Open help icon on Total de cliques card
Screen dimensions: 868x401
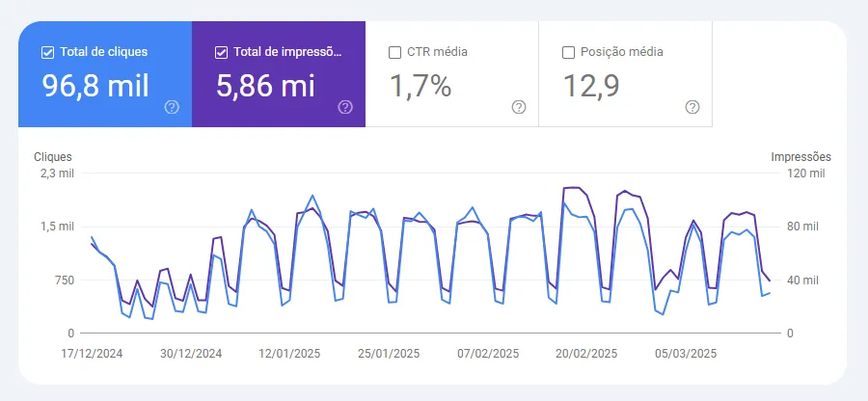click(172, 107)
